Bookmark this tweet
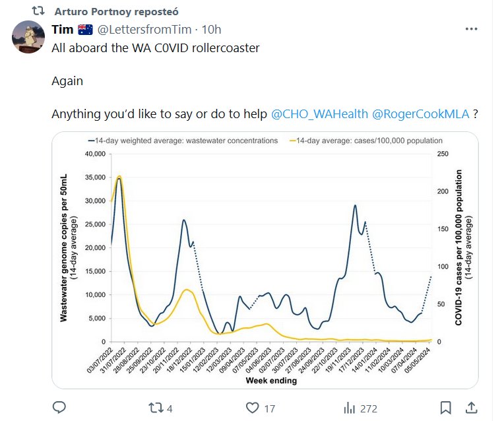The image size is (504, 421). 445,408
